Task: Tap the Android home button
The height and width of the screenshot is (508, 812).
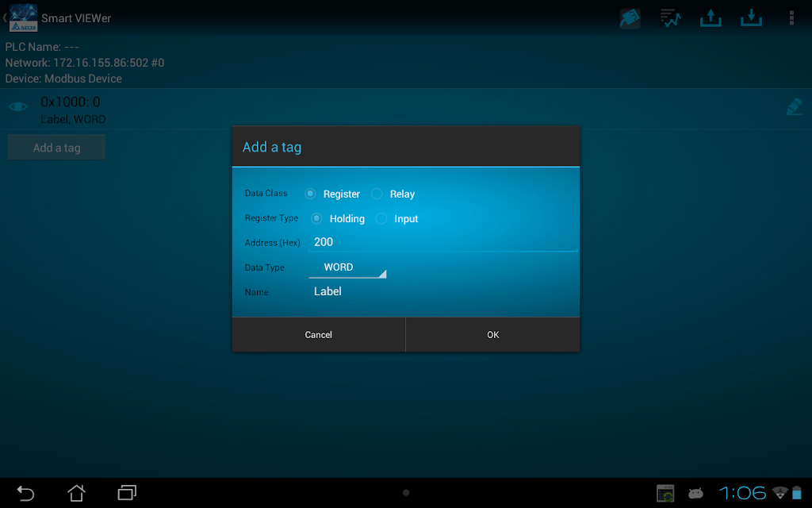Action: point(77,493)
